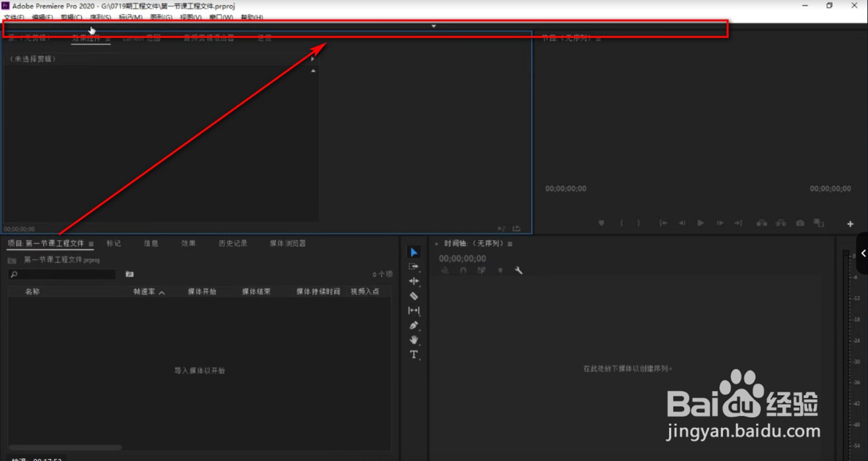This screenshot has width=868, height=461.
Task: Toggle linked selection in timeline
Action: coord(481,270)
